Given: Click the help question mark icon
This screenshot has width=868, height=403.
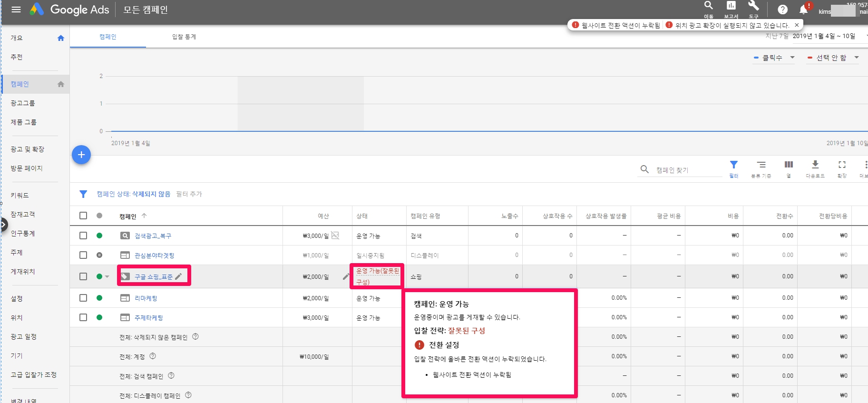Looking at the screenshot, I should (x=782, y=10).
